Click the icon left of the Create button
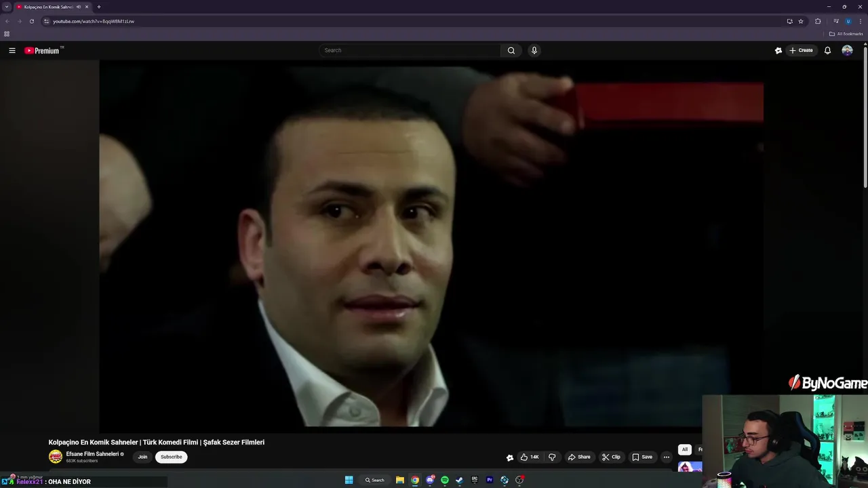868x488 pixels. (x=778, y=50)
